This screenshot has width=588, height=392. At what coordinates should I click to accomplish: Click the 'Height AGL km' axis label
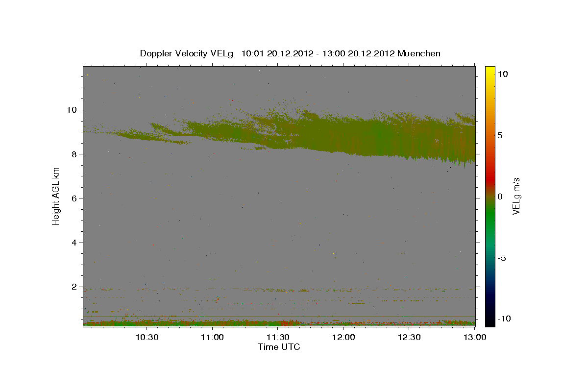coord(56,196)
